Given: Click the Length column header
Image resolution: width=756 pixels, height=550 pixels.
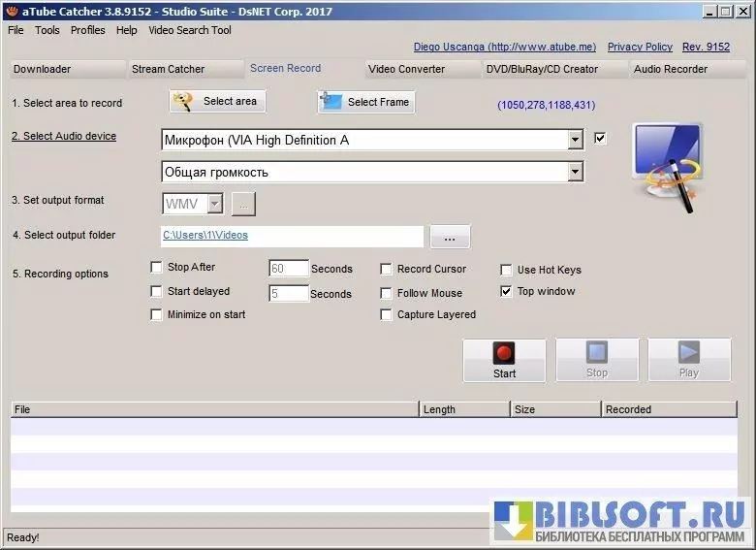Looking at the screenshot, I should pos(463,409).
